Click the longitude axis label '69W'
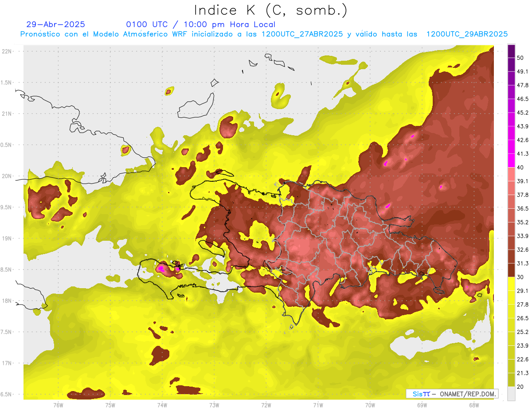 [x=422, y=405]
